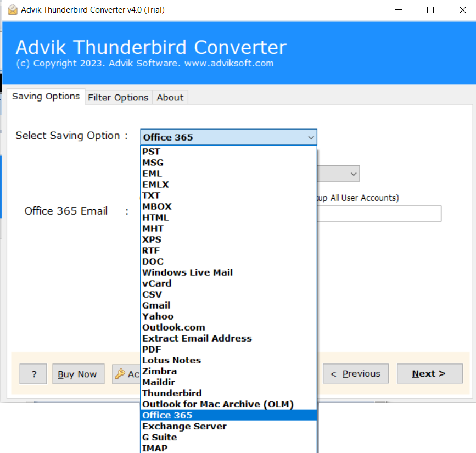Select Thunderbird in the dropdown list

click(228, 393)
